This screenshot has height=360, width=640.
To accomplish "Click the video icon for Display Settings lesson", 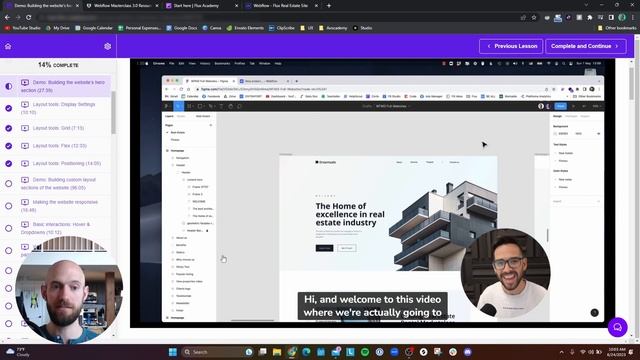I will tap(25, 104).
